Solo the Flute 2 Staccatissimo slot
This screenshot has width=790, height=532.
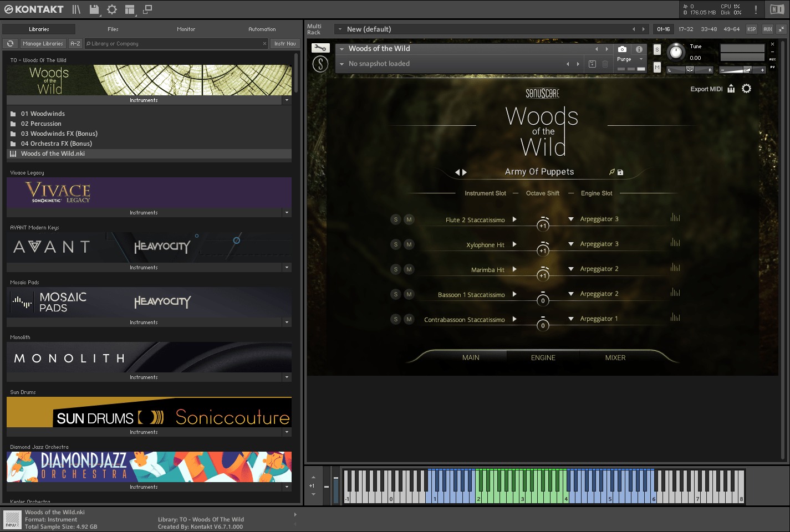(395, 219)
